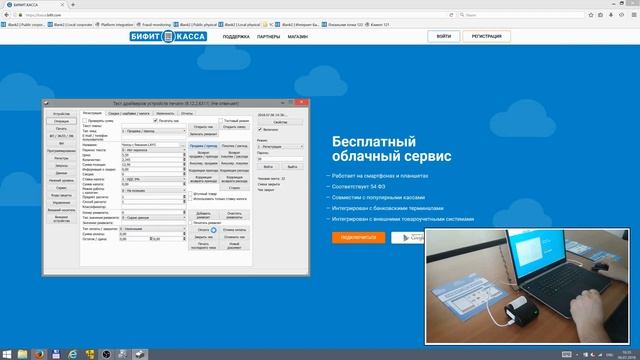Open the Тип оплаты dropdown

[x=153, y=229]
